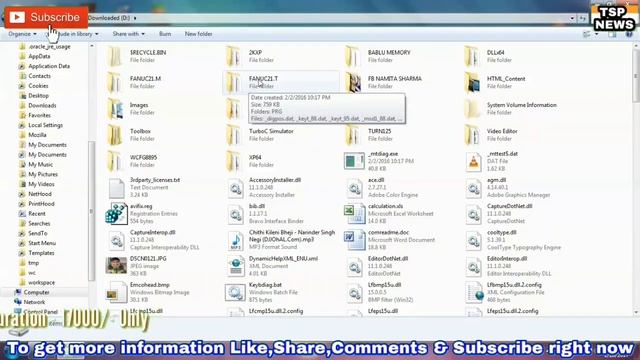Click the red Subscribe button
Viewport: 640px width, 360px height.
click(46, 17)
